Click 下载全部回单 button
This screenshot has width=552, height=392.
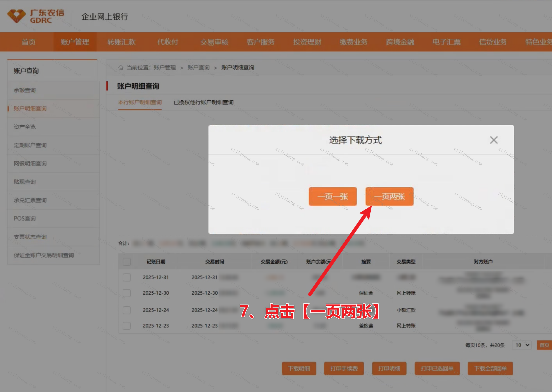[490, 368]
